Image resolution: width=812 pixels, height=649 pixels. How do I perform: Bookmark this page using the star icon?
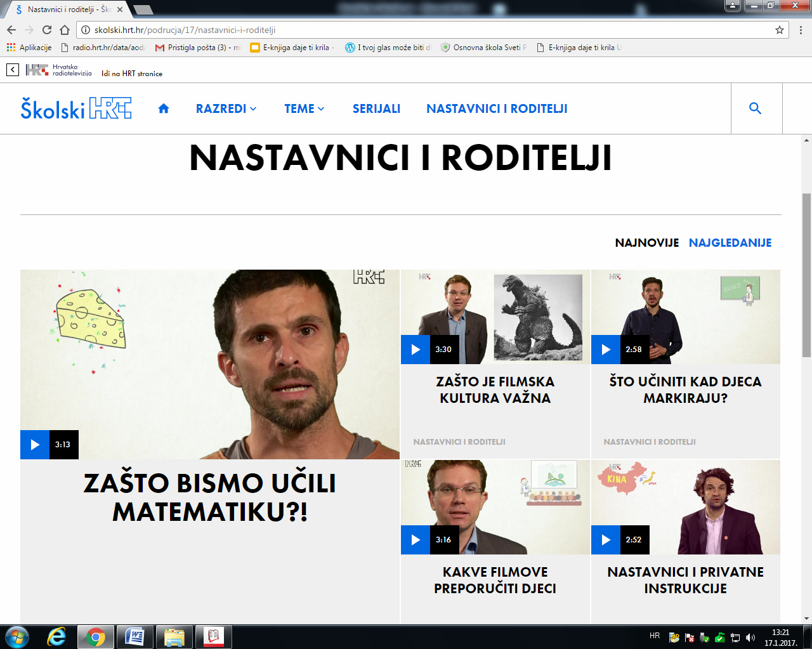pyautogui.click(x=780, y=30)
